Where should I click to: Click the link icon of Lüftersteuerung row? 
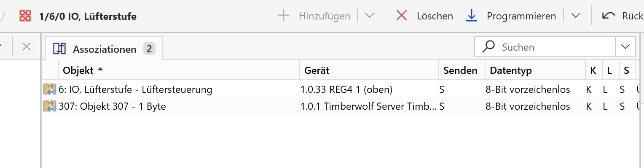tap(49, 89)
